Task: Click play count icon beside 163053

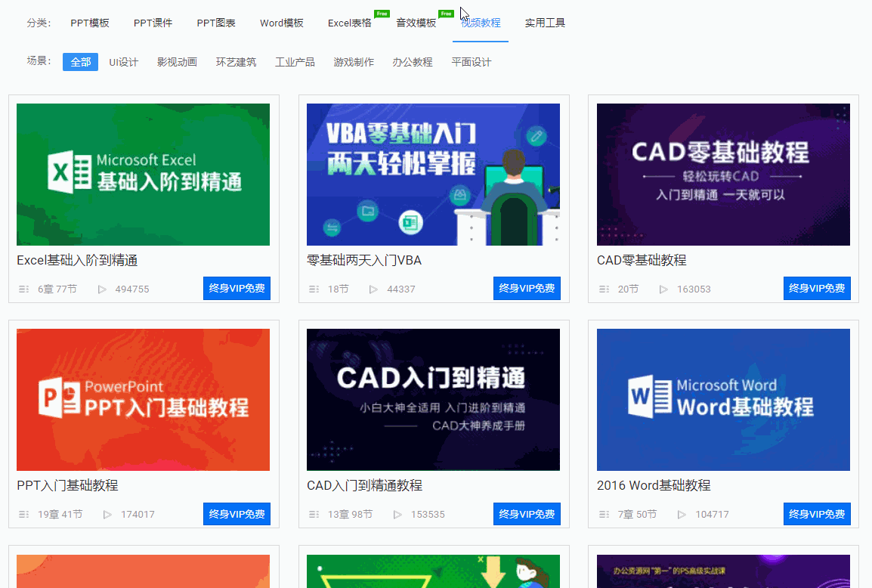Action: 663,289
